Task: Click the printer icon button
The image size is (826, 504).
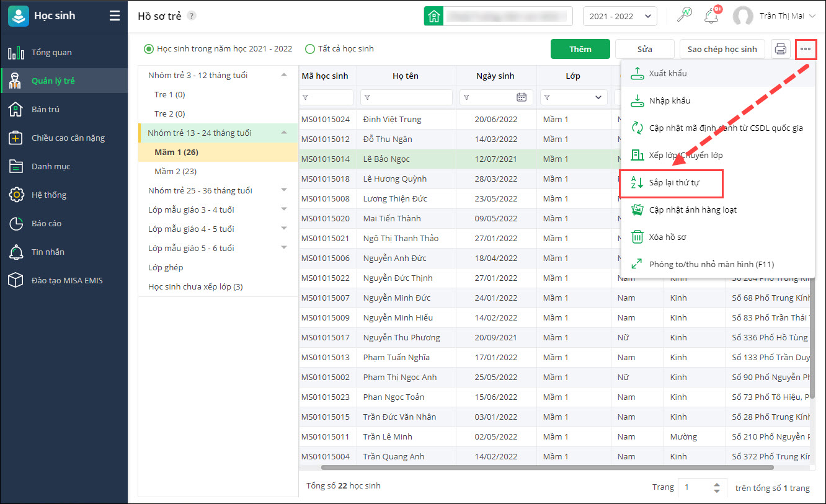Action: (x=780, y=49)
